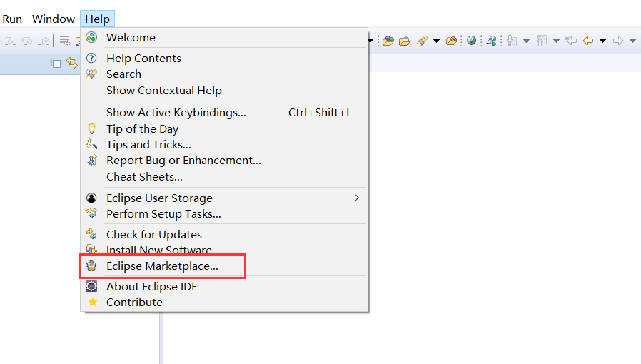This screenshot has height=364, width=641.
Task: Click the Step Into toolbar icon
Action: (x=10, y=41)
